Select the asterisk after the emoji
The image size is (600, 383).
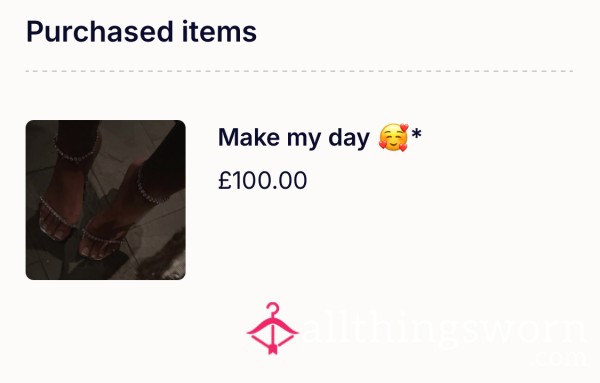point(416,134)
